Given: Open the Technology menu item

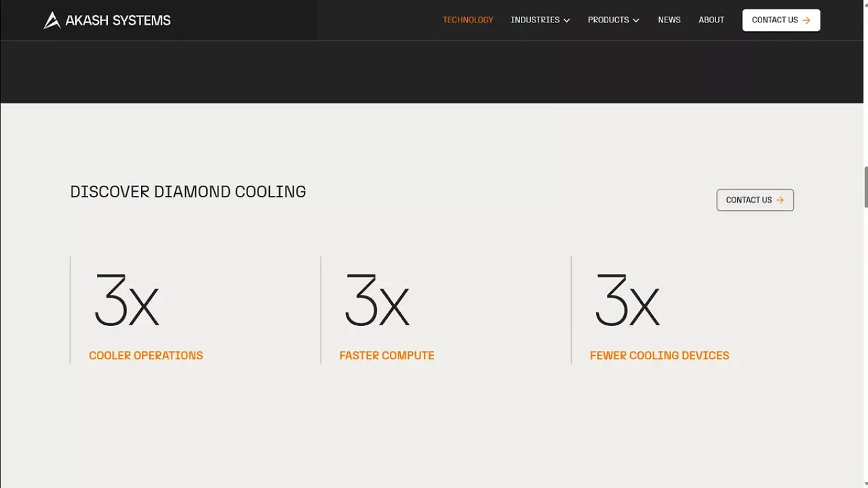Looking at the screenshot, I should coord(468,20).
